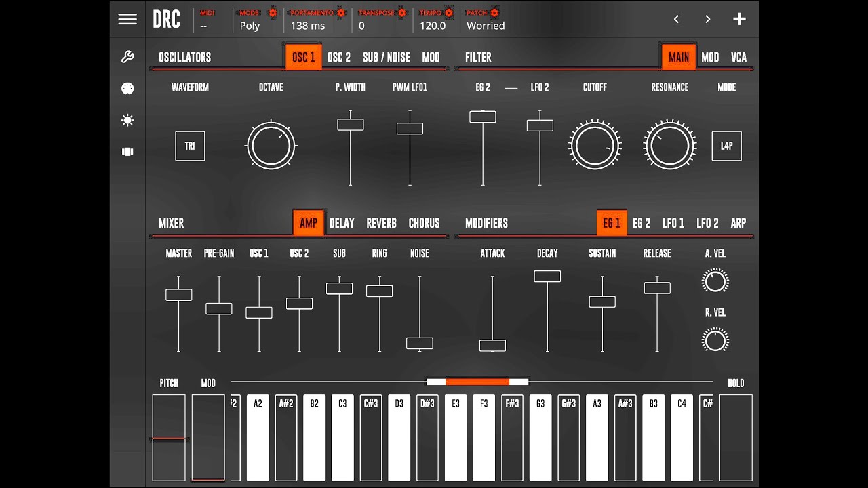This screenshot has height=488, width=868.
Task: Click the MASTER volume slider handle
Action: 179,295
